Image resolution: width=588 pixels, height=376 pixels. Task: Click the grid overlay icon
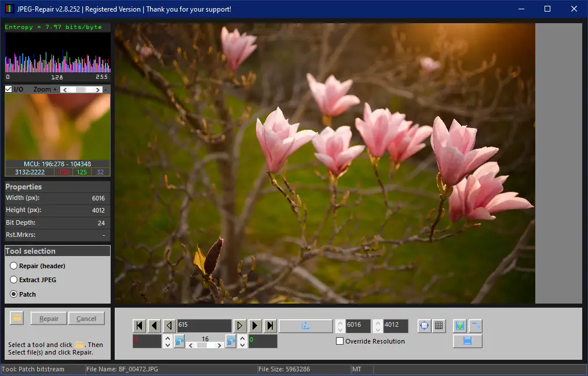(x=439, y=326)
